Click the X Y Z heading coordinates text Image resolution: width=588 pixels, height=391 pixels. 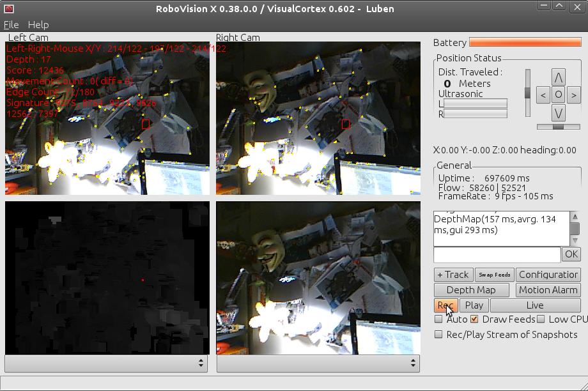point(504,150)
